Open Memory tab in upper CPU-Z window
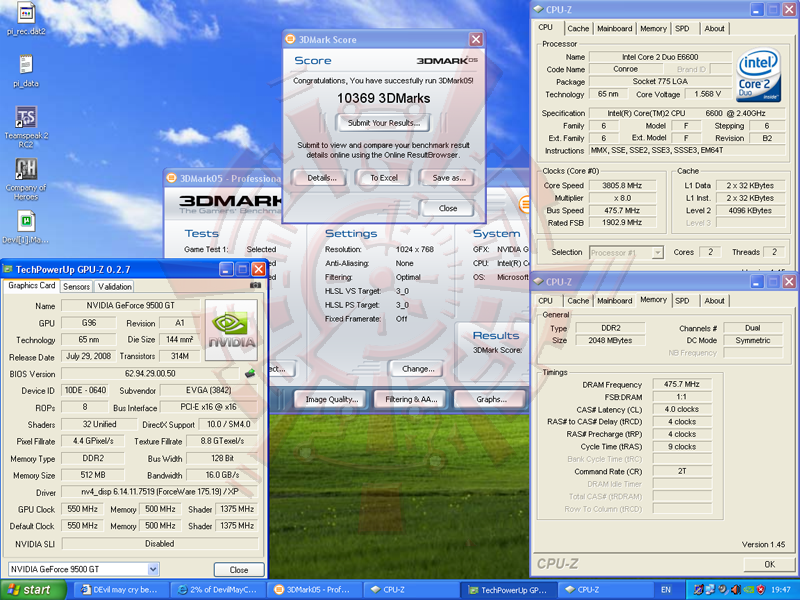Image resolution: width=800 pixels, height=600 pixels. click(653, 29)
